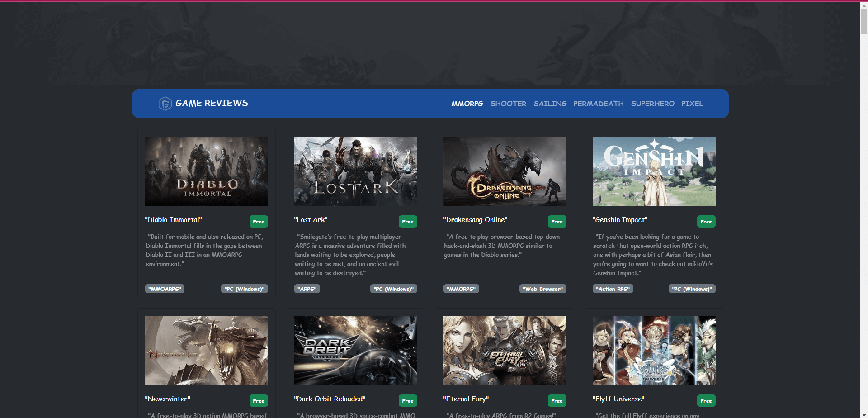Click the Diablo Immortal description text

tap(204, 250)
